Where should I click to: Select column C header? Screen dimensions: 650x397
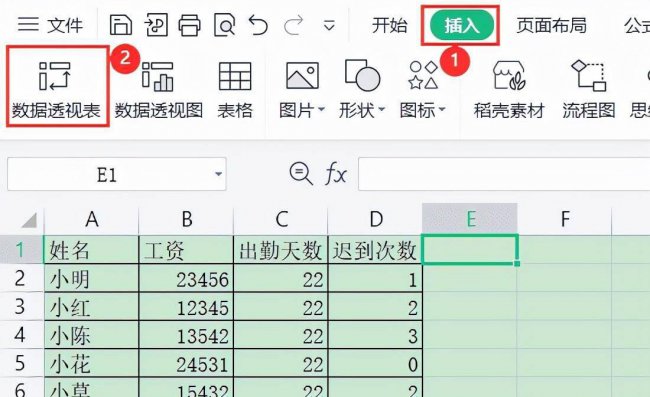pos(281,219)
